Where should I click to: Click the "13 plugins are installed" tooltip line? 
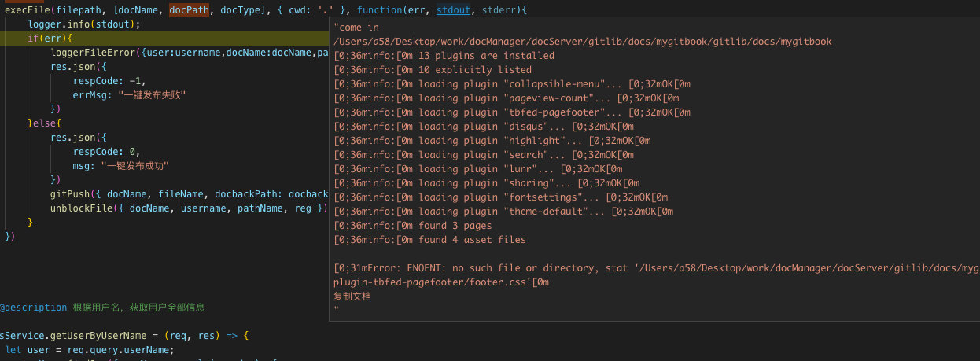click(487, 56)
